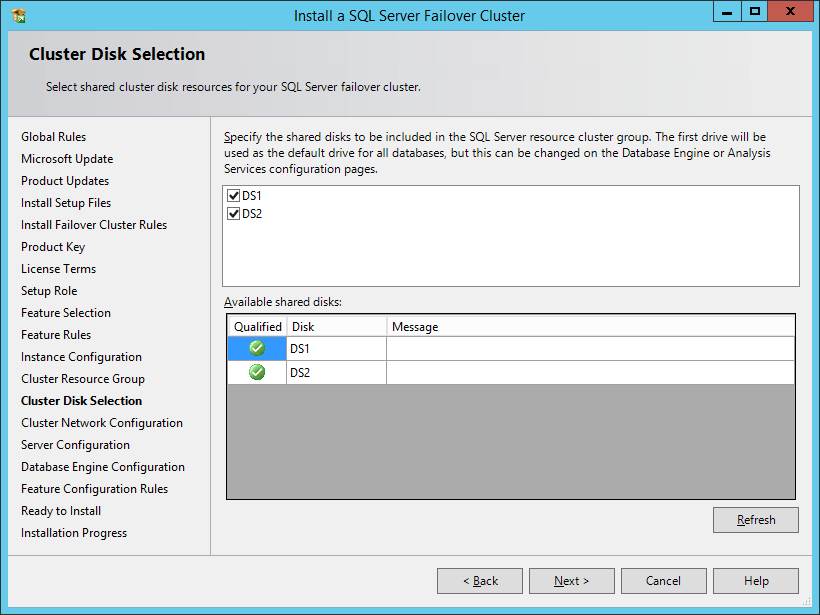Click the Qualified column header

[257, 327]
